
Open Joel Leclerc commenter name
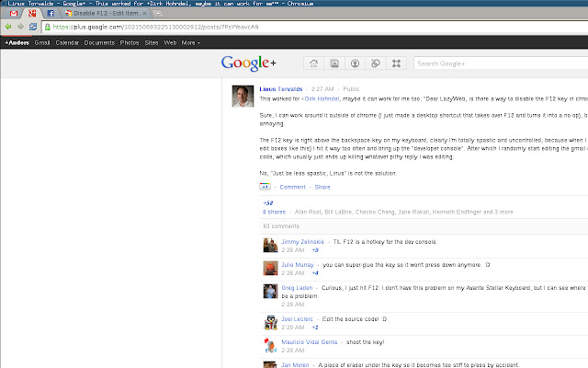click(297, 319)
